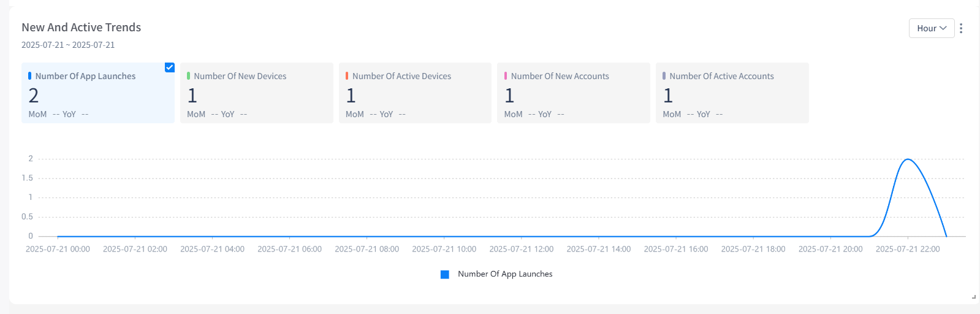Image resolution: width=980 pixels, height=314 pixels.
Task: Enable the Number Of Active Devices metric card
Action: pyautogui.click(x=415, y=93)
